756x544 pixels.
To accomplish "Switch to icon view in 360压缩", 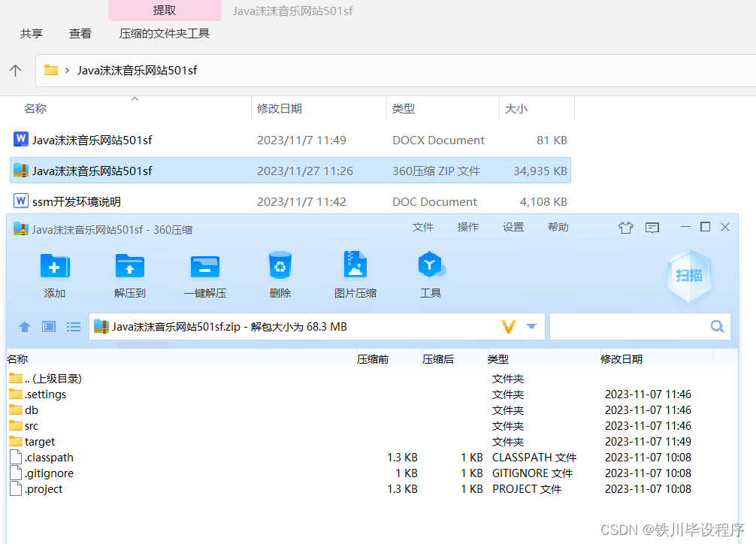I will [49, 327].
